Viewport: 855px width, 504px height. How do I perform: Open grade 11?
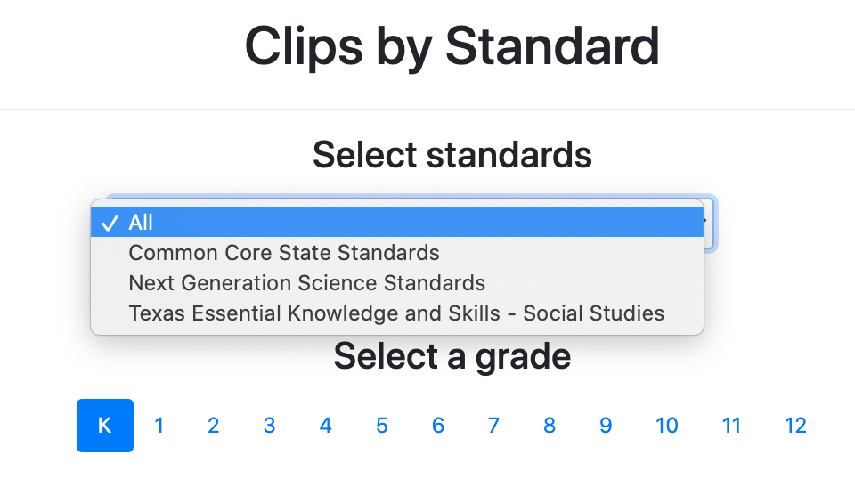pos(731,426)
